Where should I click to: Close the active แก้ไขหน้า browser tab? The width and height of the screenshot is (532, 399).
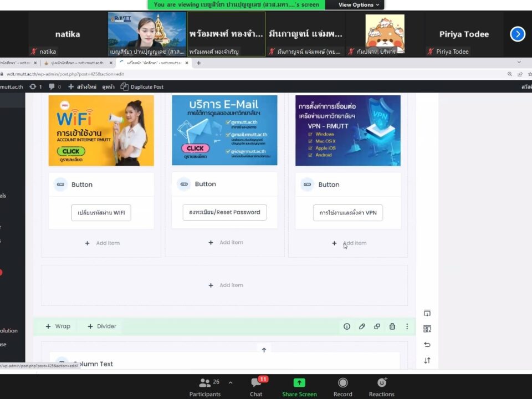pyautogui.click(x=187, y=63)
